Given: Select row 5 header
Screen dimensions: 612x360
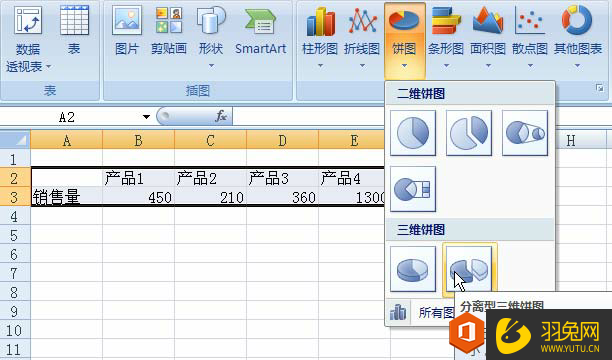Looking at the screenshot, I should pyautogui.click(x=15, y=235).
